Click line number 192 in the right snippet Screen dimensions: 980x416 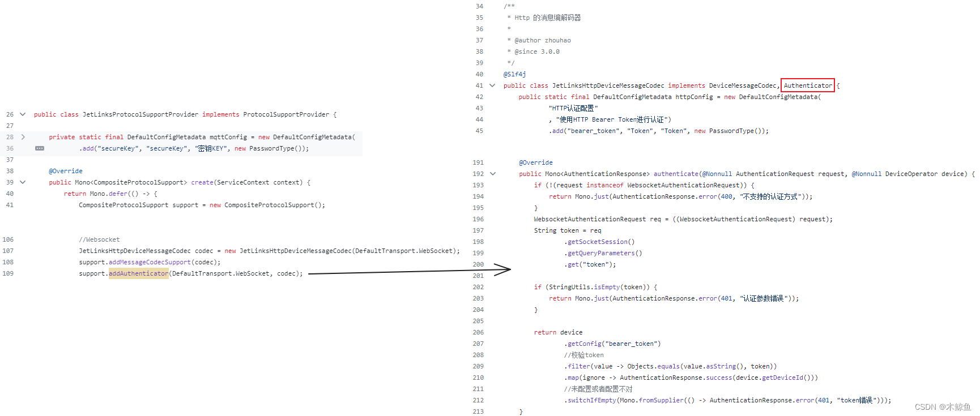[x=478, y=174]
